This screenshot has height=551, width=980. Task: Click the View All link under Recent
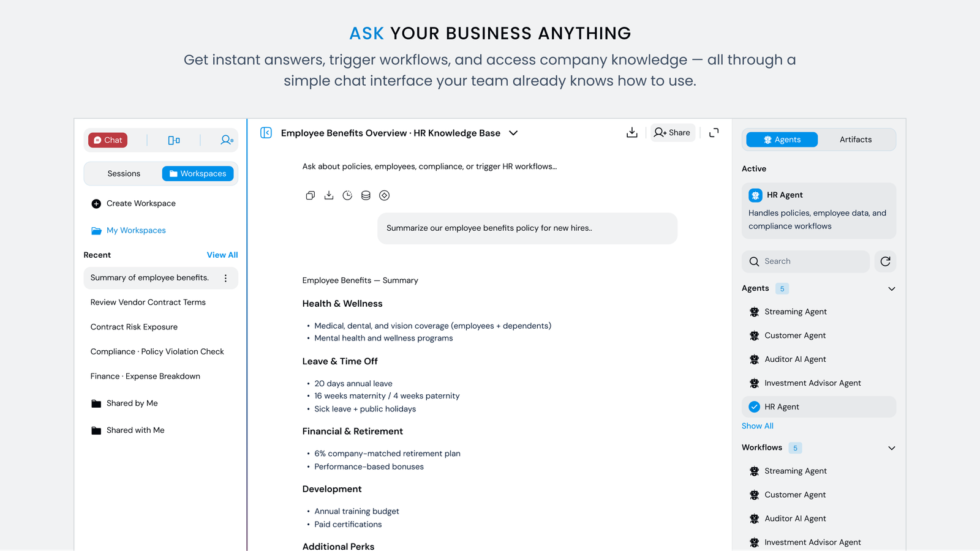point(222,255)
